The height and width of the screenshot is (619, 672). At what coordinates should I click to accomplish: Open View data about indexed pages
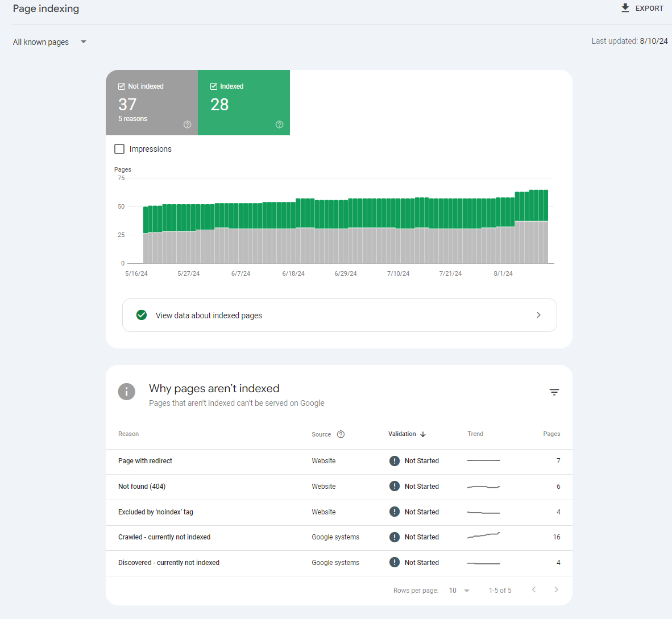pos(339,315)
